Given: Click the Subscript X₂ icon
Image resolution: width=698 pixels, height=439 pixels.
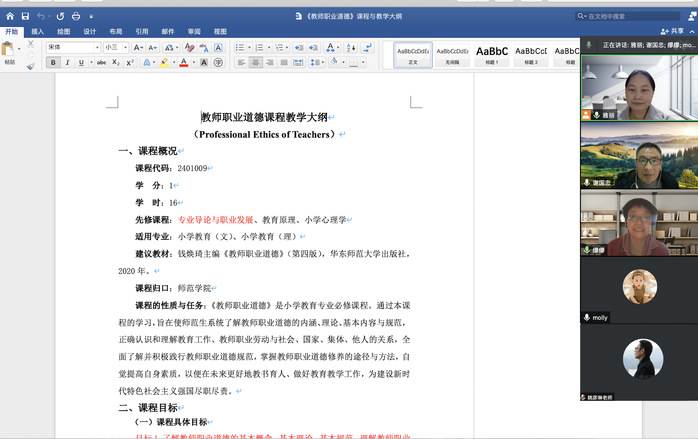Looking at the screenshot, I should pos(117,62).
